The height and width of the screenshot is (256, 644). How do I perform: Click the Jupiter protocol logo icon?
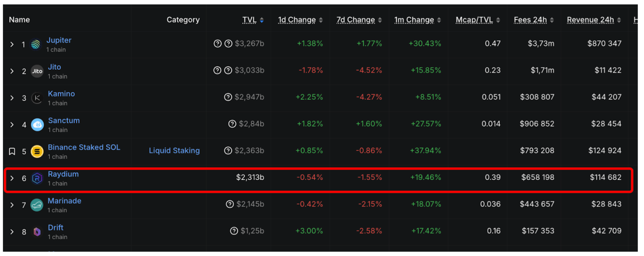point(36,44)
